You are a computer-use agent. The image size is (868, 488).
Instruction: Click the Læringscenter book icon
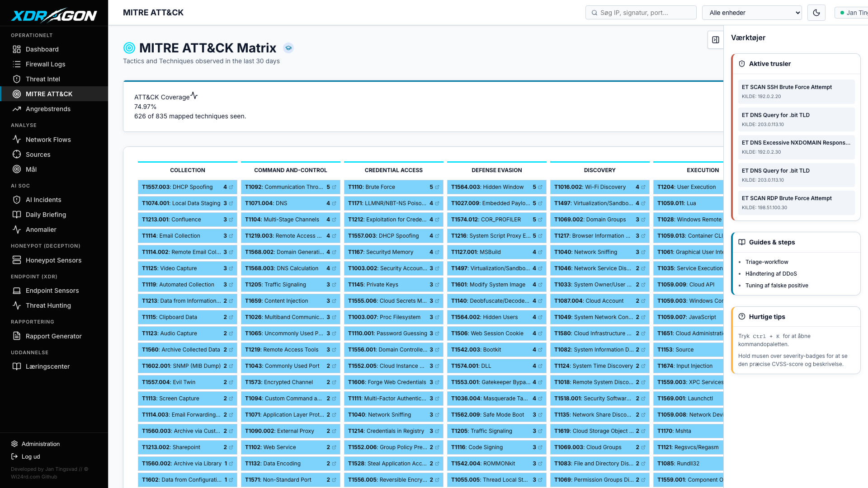pos(17,366)
